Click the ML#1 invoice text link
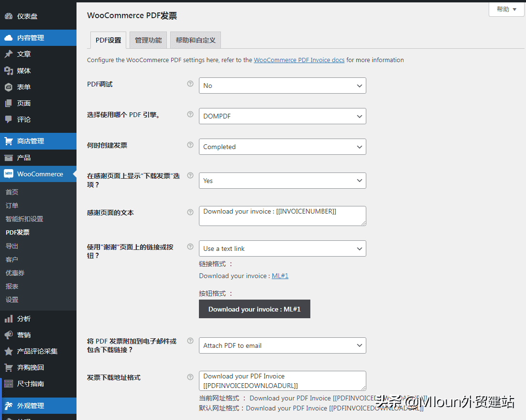This screenshot has width=526, height=420. (x=280, y=276)
